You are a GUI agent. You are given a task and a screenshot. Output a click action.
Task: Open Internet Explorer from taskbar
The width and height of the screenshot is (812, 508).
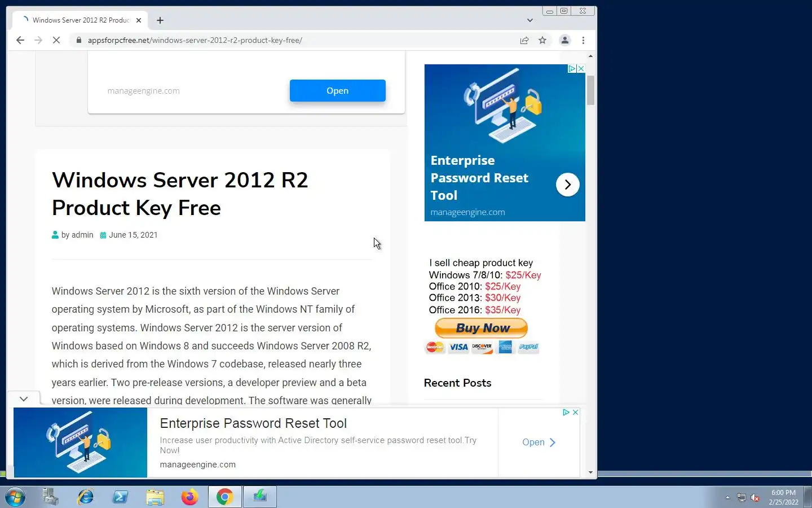coord(86,497)
